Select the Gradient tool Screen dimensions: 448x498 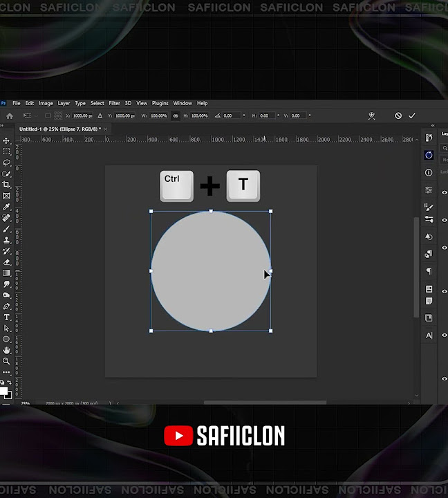[x=6, y=273]
